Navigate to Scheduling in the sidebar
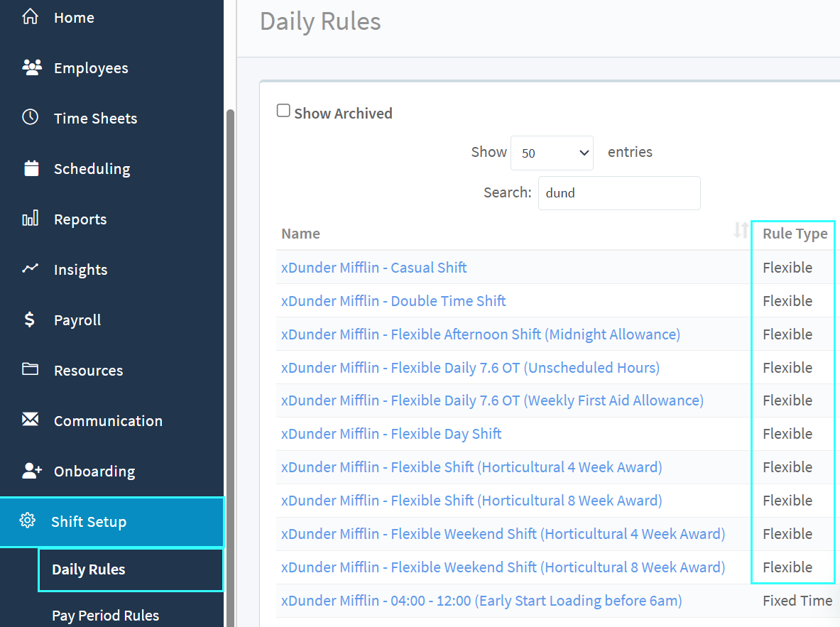 92,169
